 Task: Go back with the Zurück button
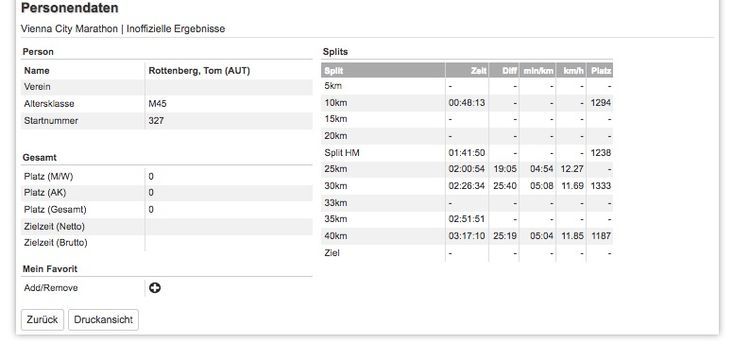pos(42,320)
